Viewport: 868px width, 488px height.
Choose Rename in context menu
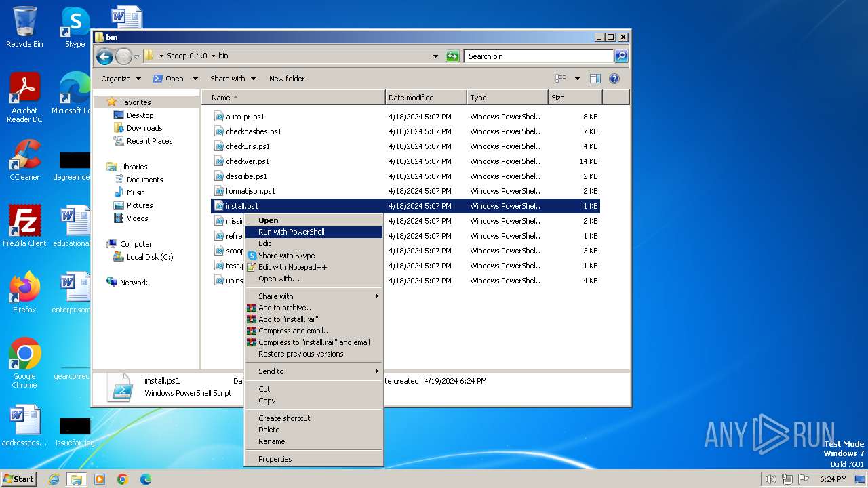pos(313,441)
